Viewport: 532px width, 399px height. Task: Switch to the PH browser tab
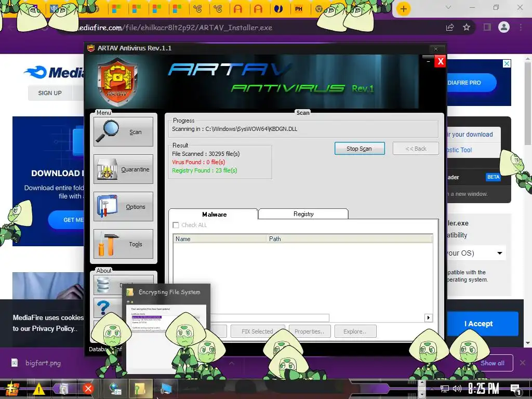(299, 9)
